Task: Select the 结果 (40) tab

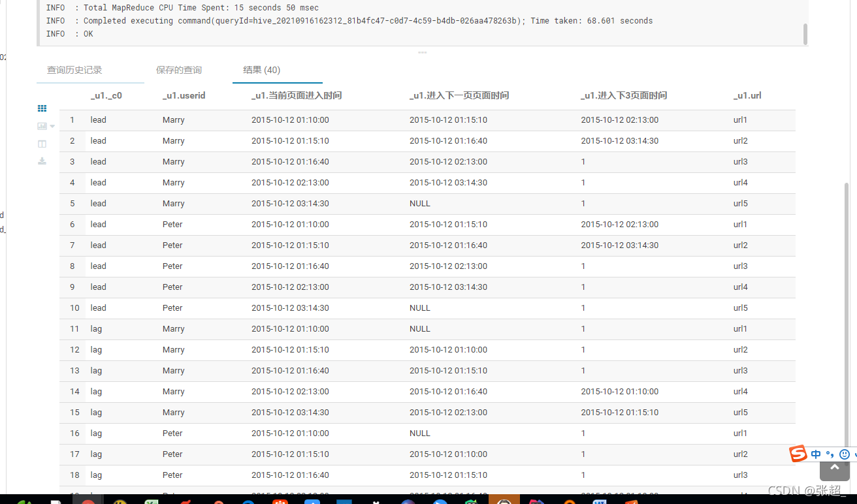Action: [261, 70]
